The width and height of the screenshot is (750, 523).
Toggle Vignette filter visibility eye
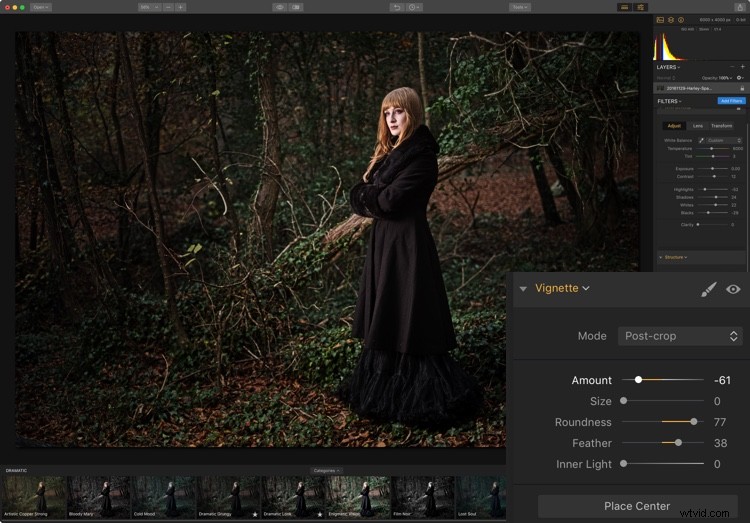pyautogui.click(x=733, y=289)
